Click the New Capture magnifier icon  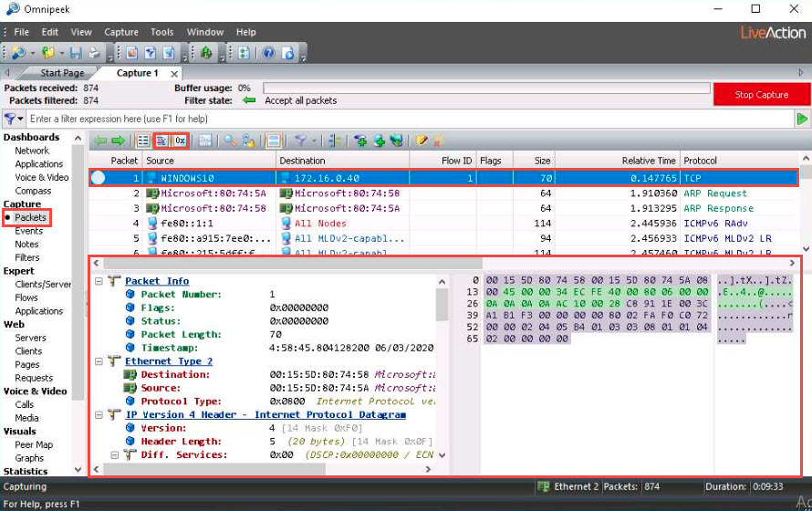pyautogui.click(x=18, y=52)
